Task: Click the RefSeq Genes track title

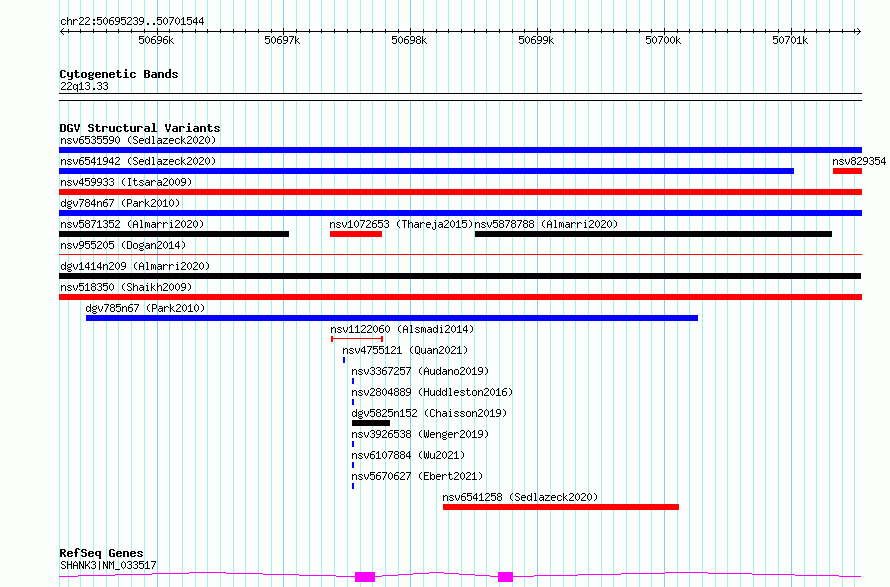Action: coord(101,553)
